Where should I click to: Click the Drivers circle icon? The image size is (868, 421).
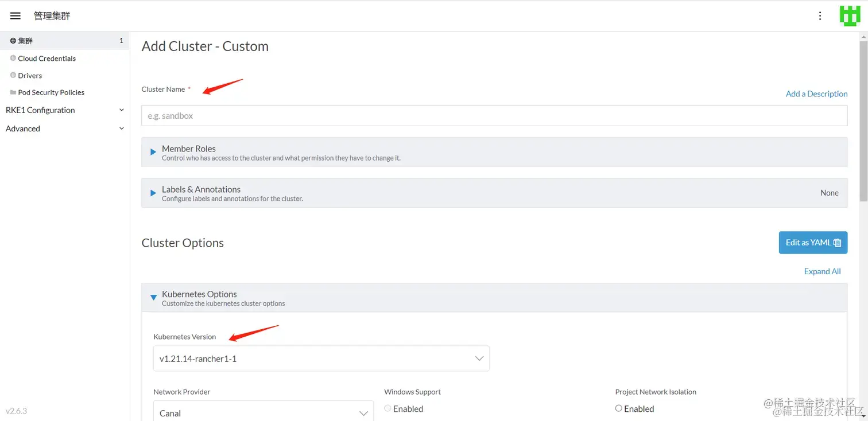(13, 75)
